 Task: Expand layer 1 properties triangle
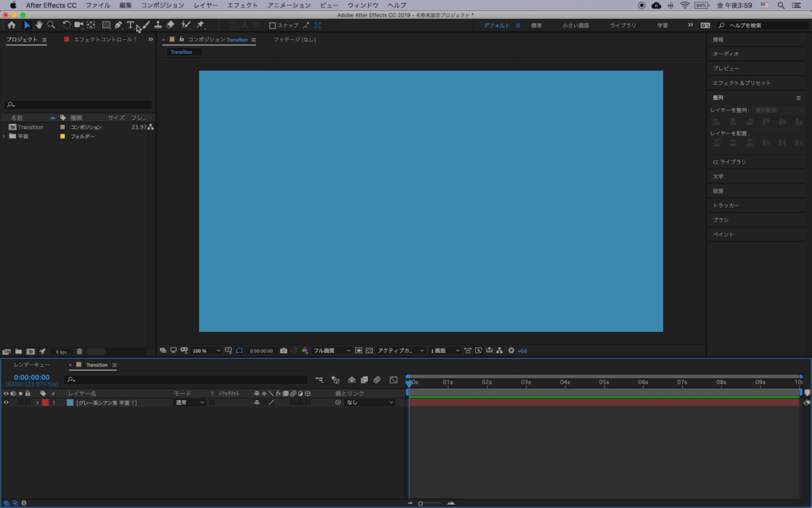(36, 402)
